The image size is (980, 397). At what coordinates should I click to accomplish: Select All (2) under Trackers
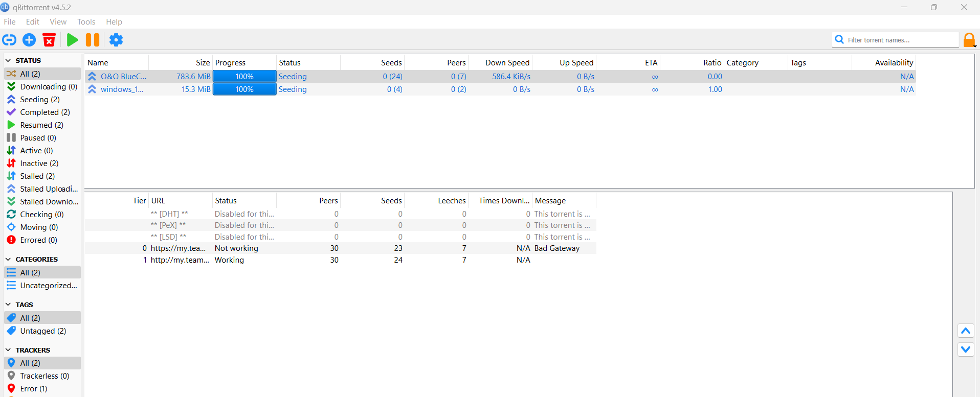42,363
